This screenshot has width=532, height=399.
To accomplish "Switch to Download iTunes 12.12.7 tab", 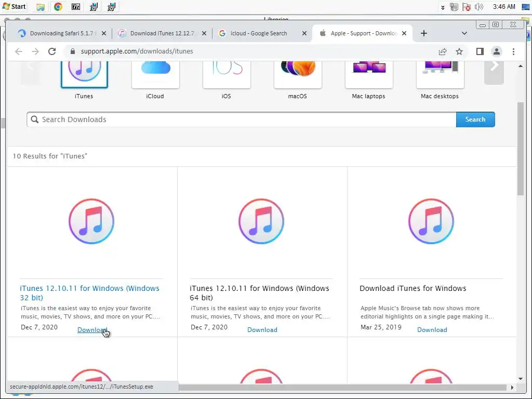I will [x=162, y=33].
